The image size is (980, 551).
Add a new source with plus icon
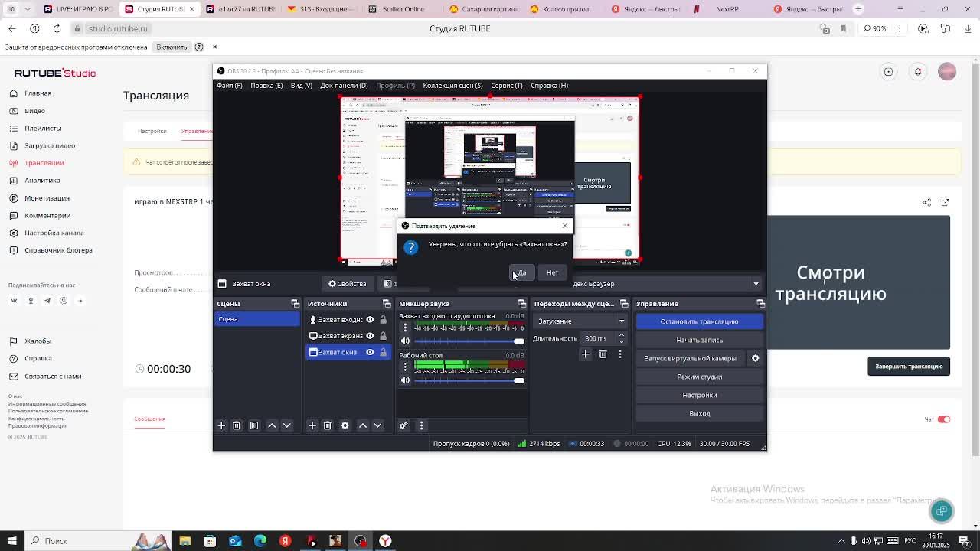coord(312,425)
